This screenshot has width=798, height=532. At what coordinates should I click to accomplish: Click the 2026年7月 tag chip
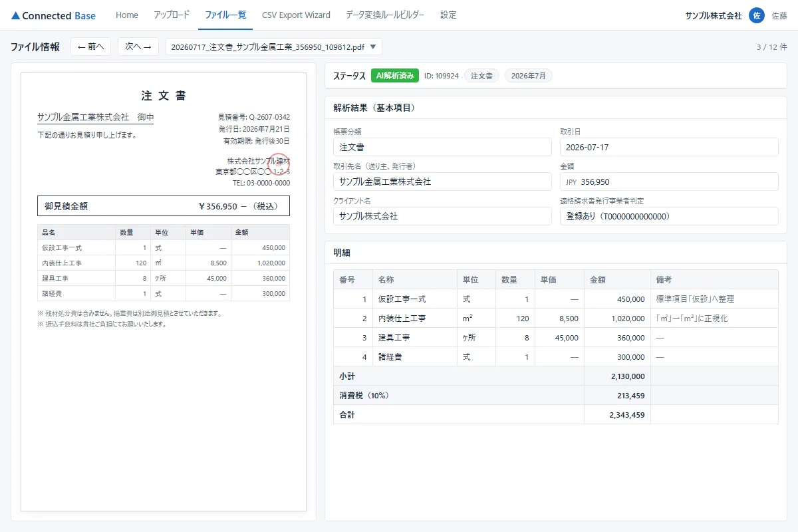coord(529,76)
